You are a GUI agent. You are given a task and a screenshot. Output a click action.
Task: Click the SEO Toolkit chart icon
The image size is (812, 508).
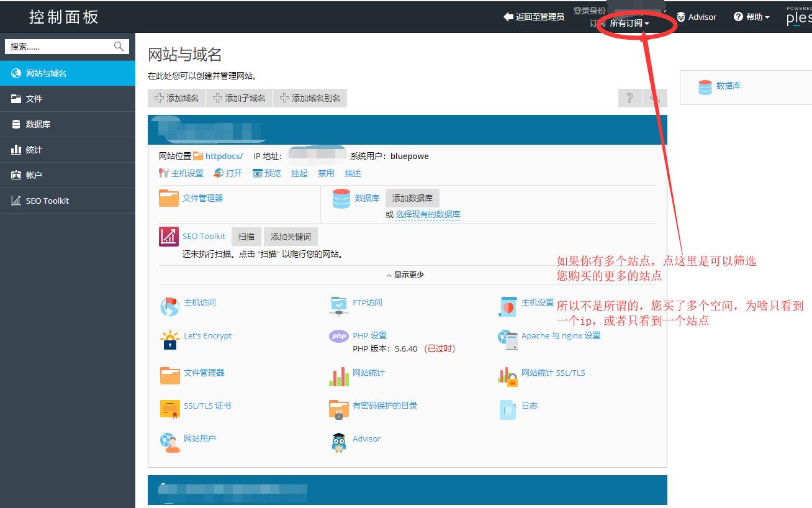click(x=169, y=237)
